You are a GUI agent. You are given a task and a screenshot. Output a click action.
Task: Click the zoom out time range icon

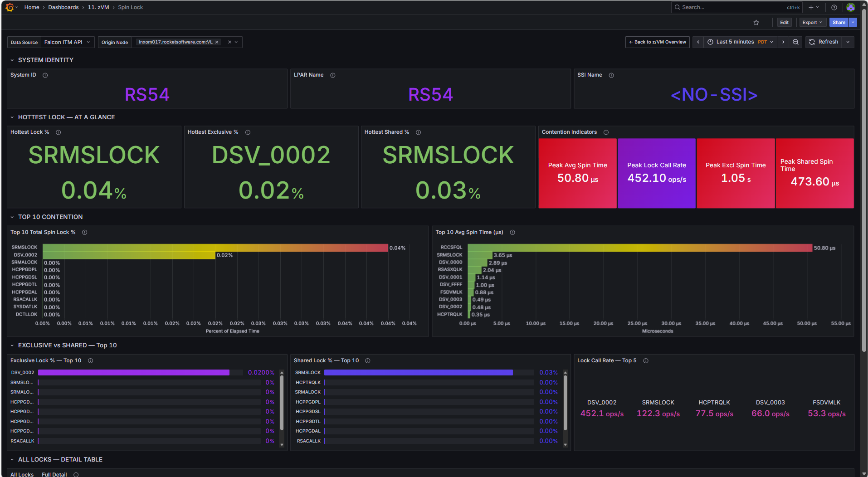coord(795,42)
